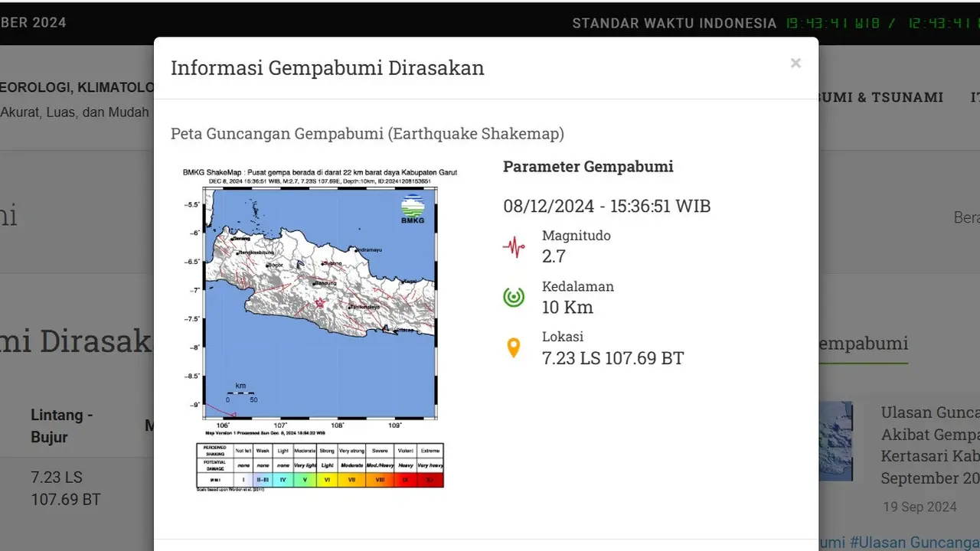Click the red IX color swatch in legend
This screenshot has height=551, width=980.
point(405,481)
